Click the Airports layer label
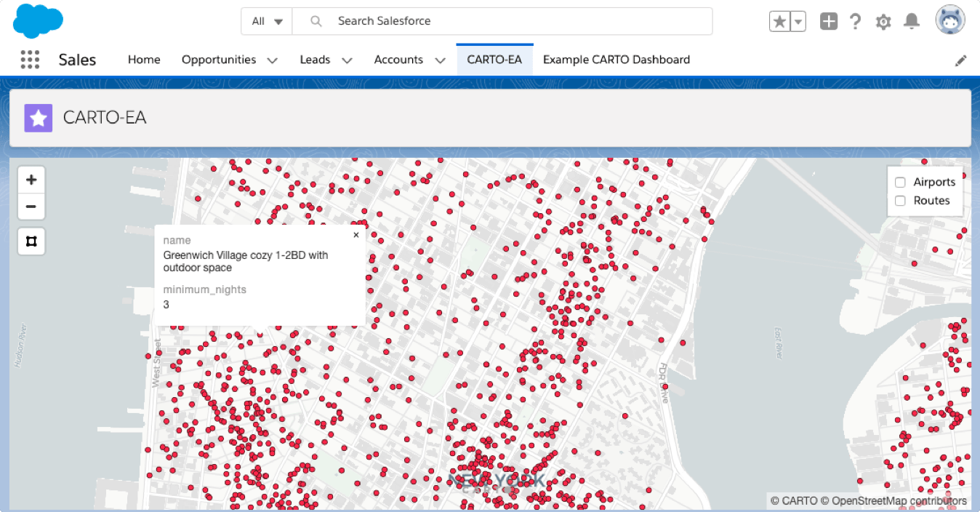This screenshot has height=512, width=980. pyautogui.click(x=934, y=183)
